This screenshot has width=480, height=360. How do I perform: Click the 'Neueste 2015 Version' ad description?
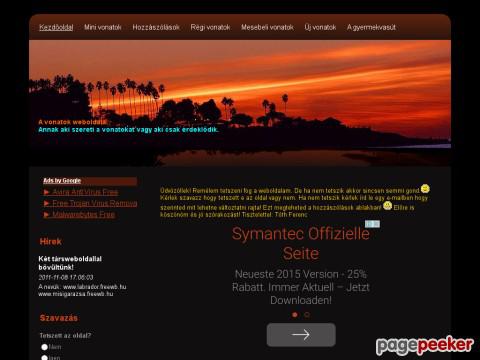pos(301,287)
